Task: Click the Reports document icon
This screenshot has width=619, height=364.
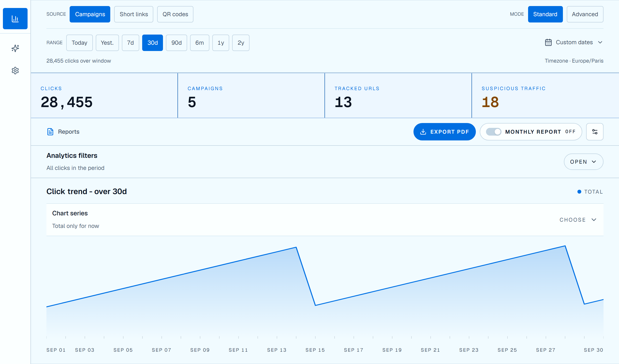Action: pos(50,132)
